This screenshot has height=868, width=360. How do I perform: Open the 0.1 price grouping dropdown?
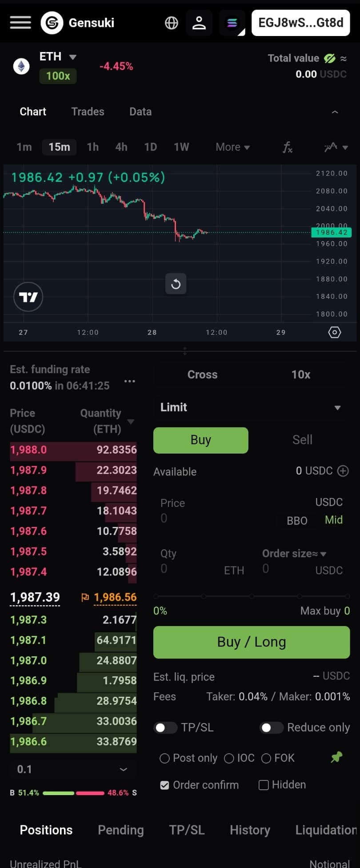click(73, 769)
